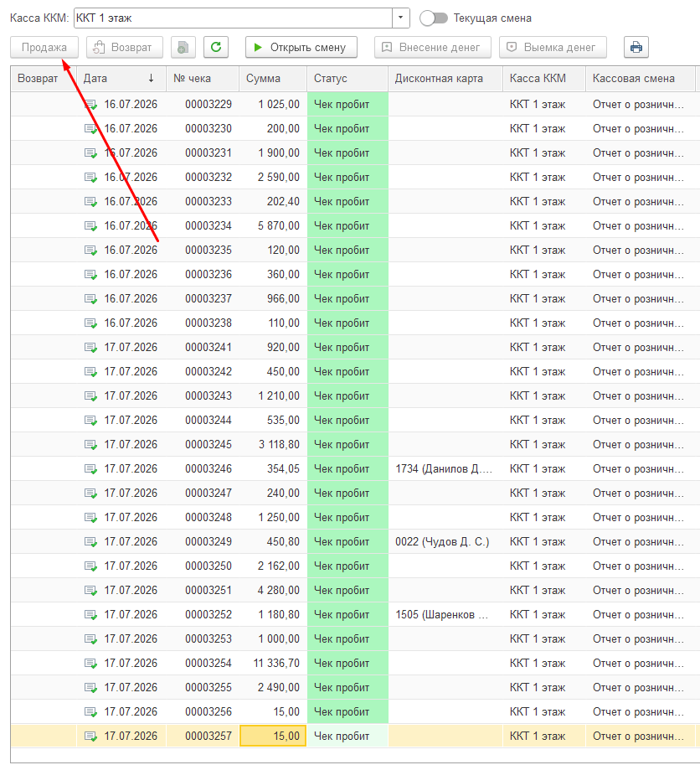This screenshot has height=765, width=700.
Task: Click receipt icon in row 00003248
Action: [90, 518]
